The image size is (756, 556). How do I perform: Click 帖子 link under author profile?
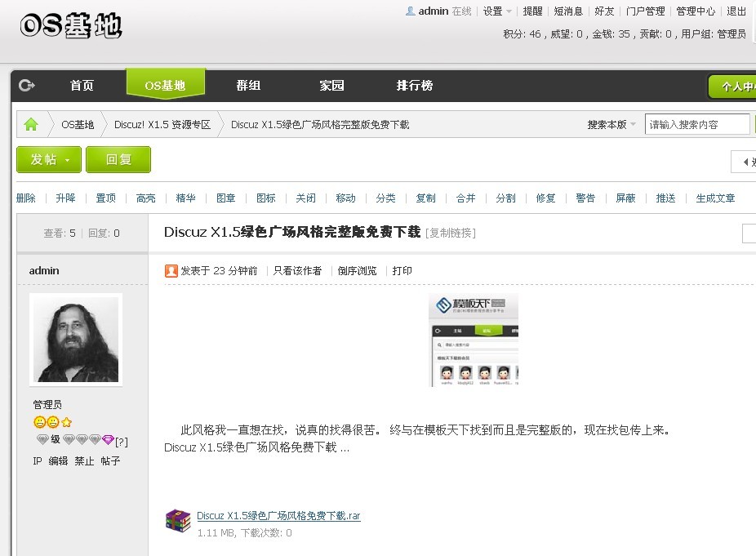click(110, 461)
